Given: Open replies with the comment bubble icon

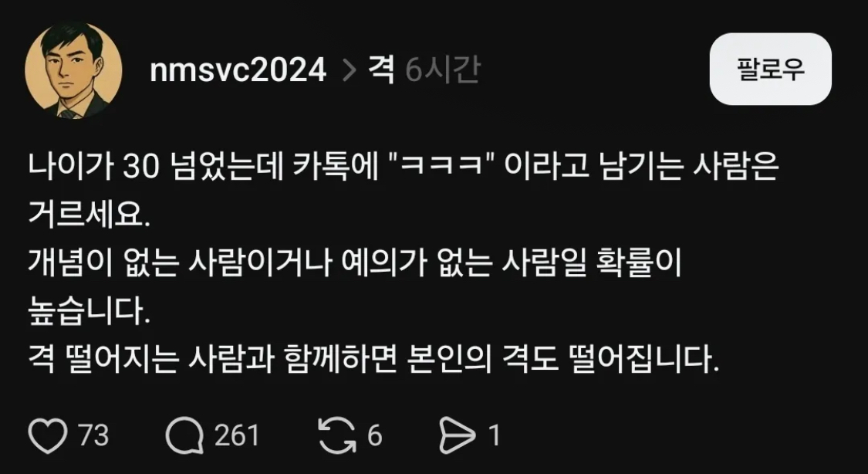Looking at the screenshot, I should click(184, 435).
